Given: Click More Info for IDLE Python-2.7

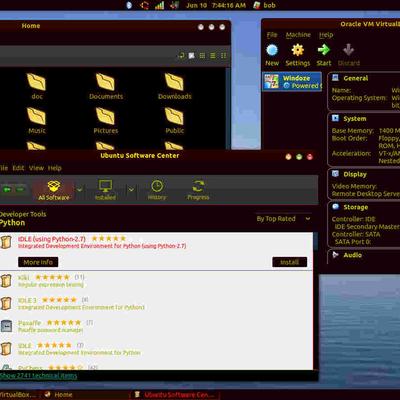Looking at the screenshot, I should point(38,262).
